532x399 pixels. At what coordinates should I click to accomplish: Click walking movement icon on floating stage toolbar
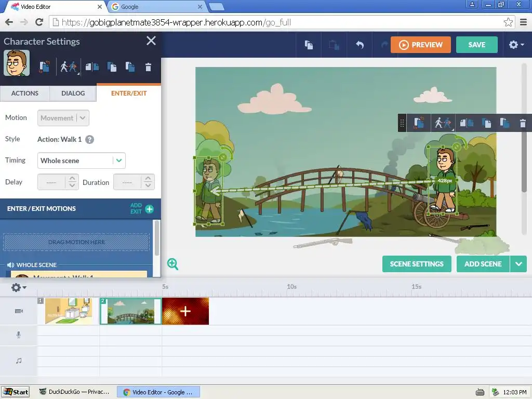444,123
